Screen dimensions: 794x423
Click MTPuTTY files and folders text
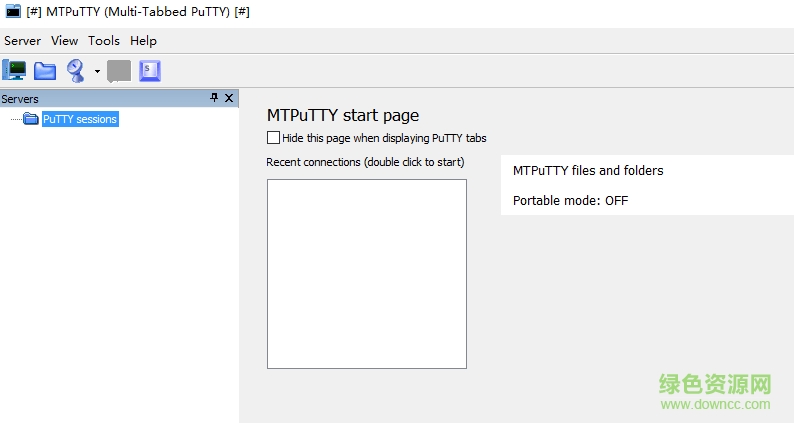click(x=588, y=171)
